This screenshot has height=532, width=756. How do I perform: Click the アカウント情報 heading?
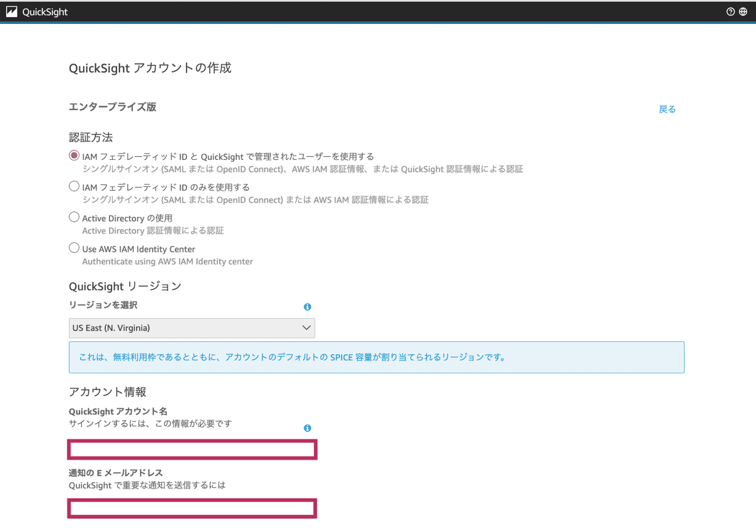pos(108,392)
